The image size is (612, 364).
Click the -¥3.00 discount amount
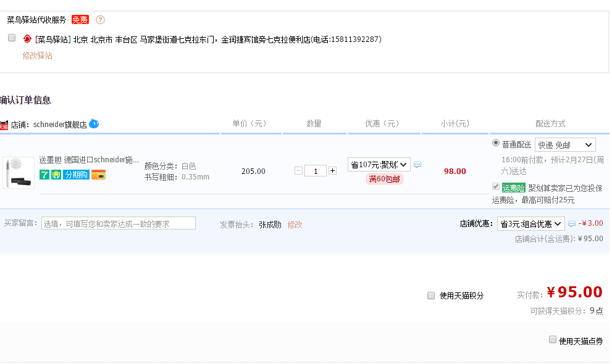[x=591, y=223]
